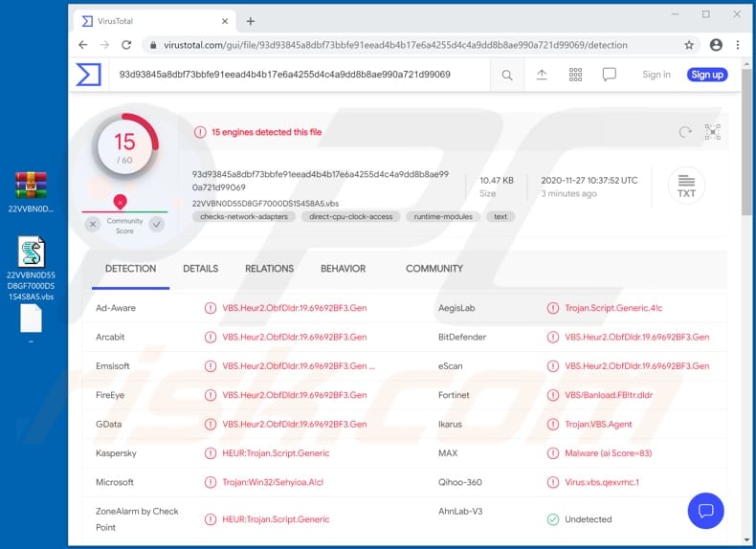Open a new browser tab
This screenshot has width=756, height=549.
250,21
